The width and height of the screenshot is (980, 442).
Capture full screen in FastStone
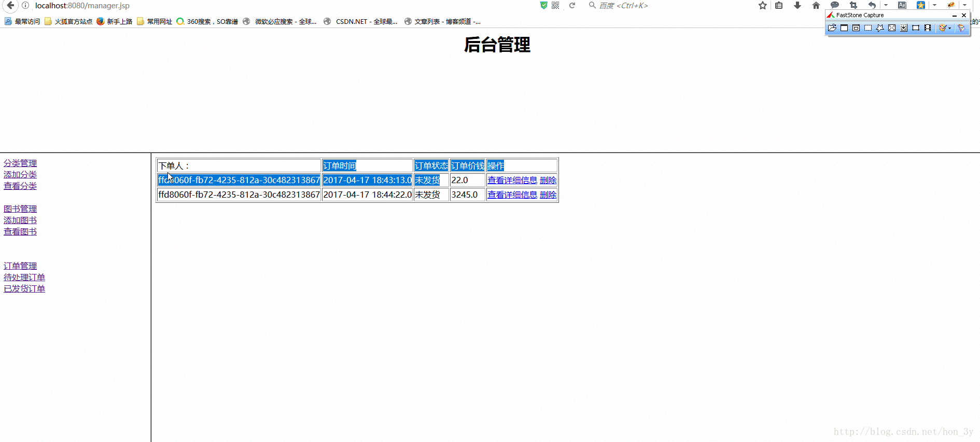pyautogui.click(x=892, y=28)
